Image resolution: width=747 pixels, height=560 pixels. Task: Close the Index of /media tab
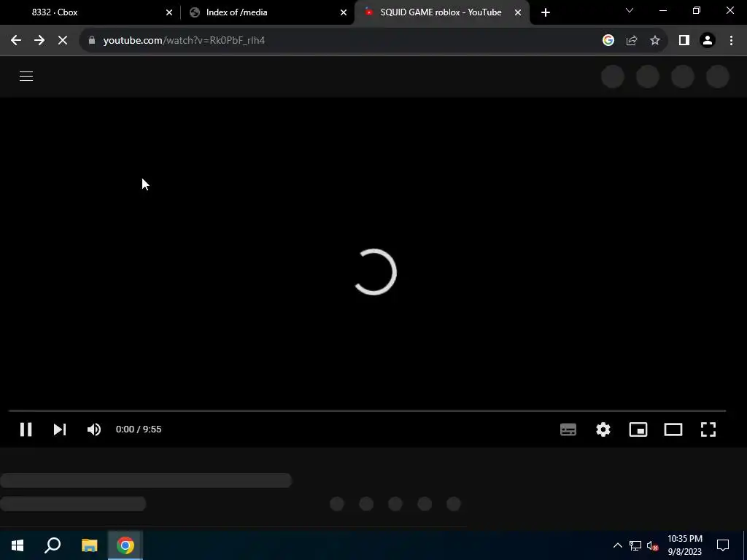coord(344,12)
